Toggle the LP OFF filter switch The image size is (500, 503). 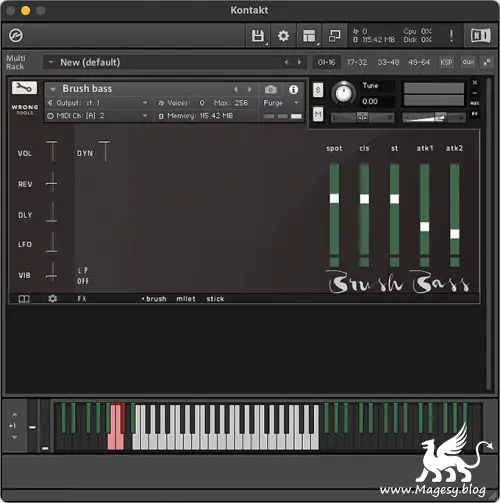(x=83, y=276)
